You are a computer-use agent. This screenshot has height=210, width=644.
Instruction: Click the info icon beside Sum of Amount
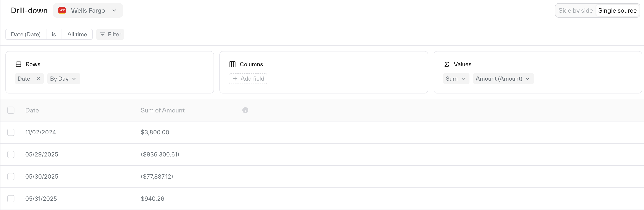(245, 110)
